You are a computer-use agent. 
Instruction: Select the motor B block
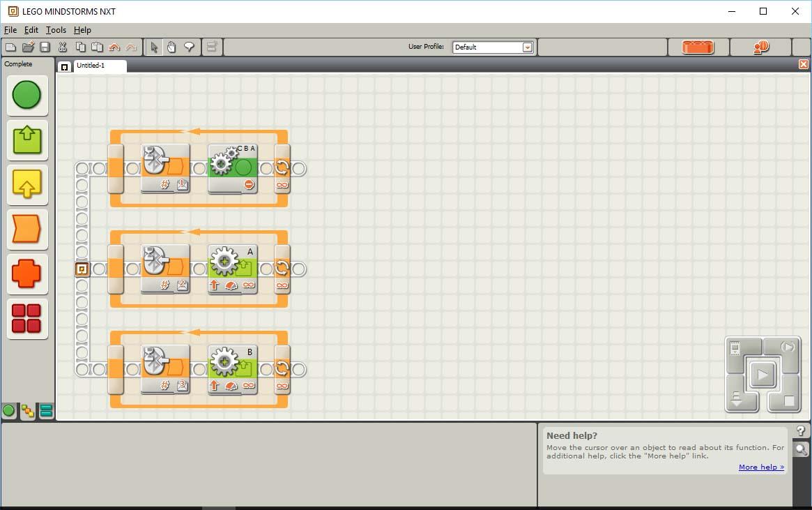[x=233, y=370]
